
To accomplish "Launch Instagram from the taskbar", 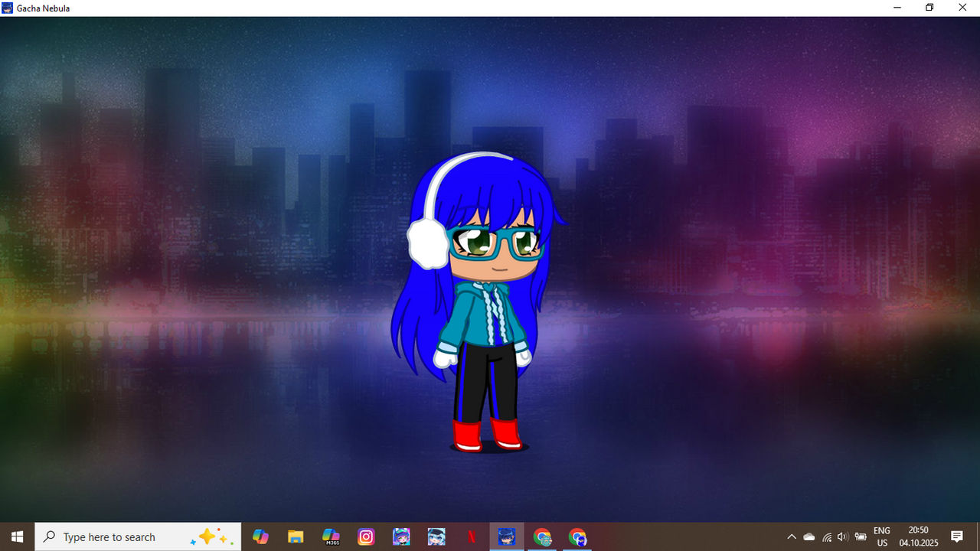I will 366,536.
